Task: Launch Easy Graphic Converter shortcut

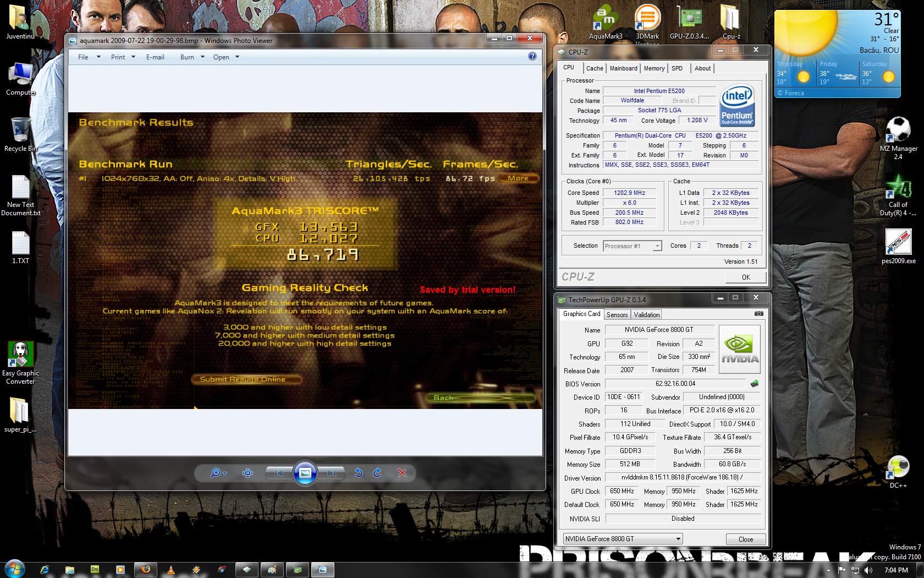Action: pyautogui.click(x=20, y=363)
